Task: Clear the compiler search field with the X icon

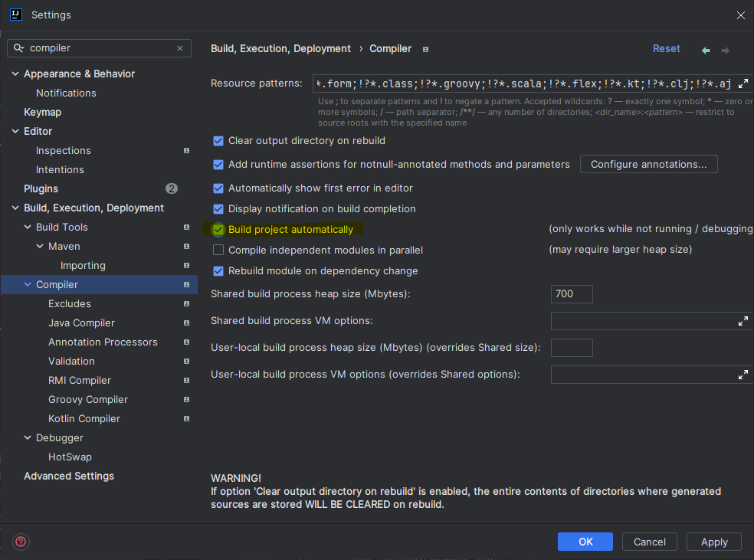Action: [x=180, y=48]
